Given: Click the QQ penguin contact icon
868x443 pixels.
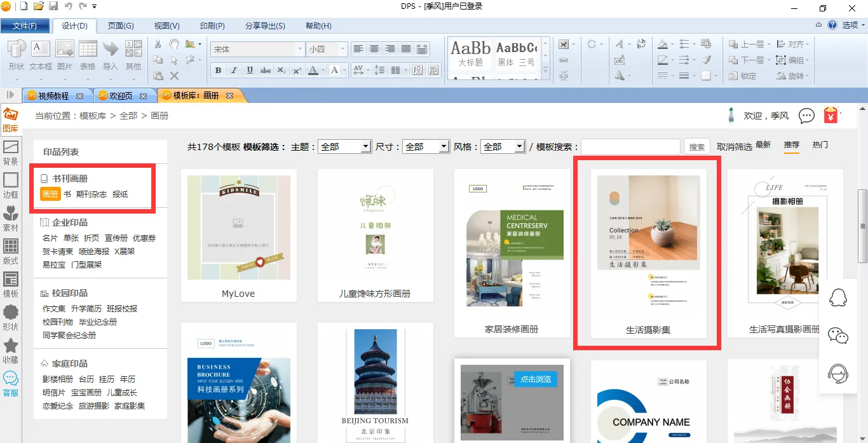Looking at the screenshot, I should coord(838,297).
